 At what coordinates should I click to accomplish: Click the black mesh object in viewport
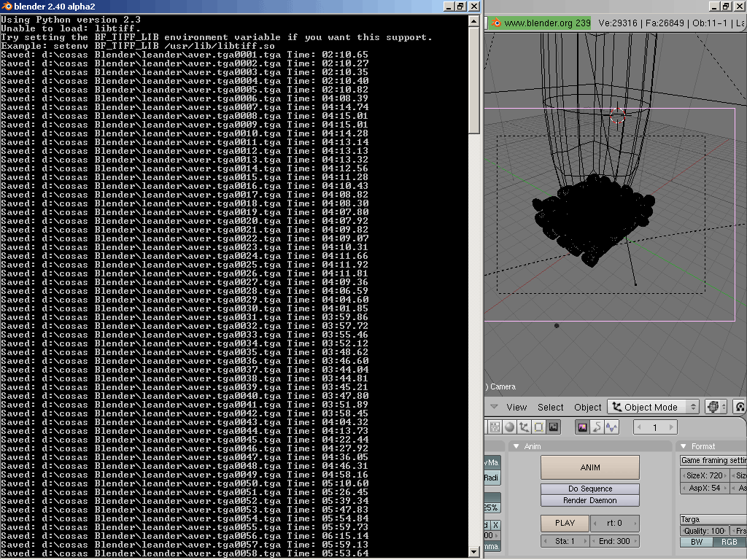[x=593, y=219]
